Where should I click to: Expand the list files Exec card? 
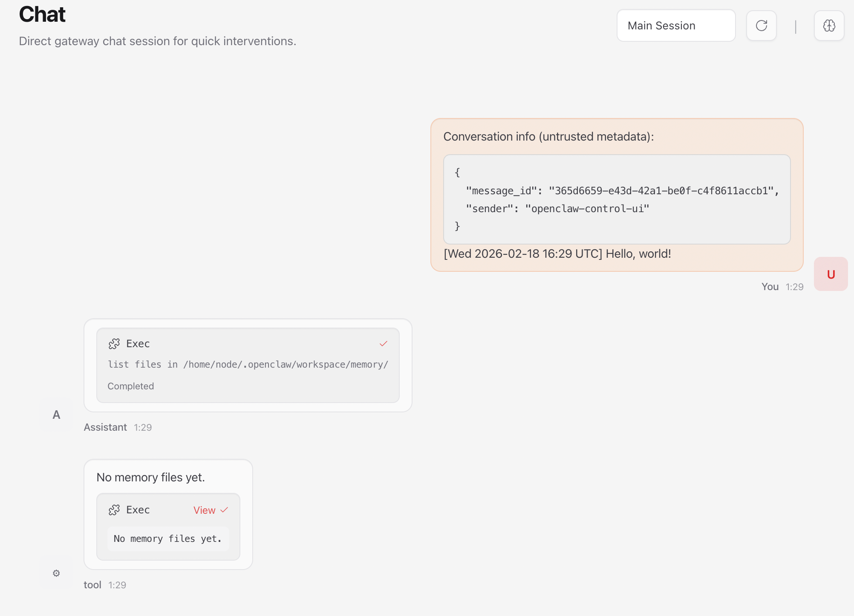[x=248, y=365]
